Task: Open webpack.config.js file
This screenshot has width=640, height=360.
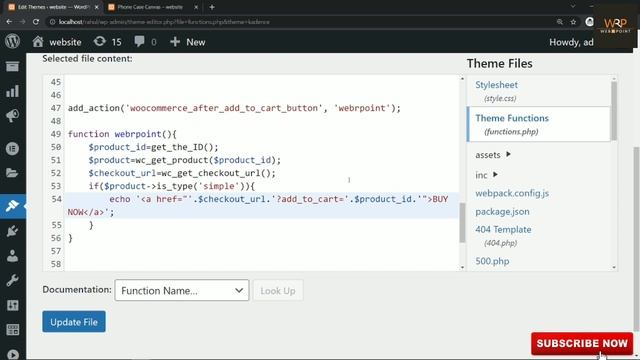Action: (x=512, y=193)
